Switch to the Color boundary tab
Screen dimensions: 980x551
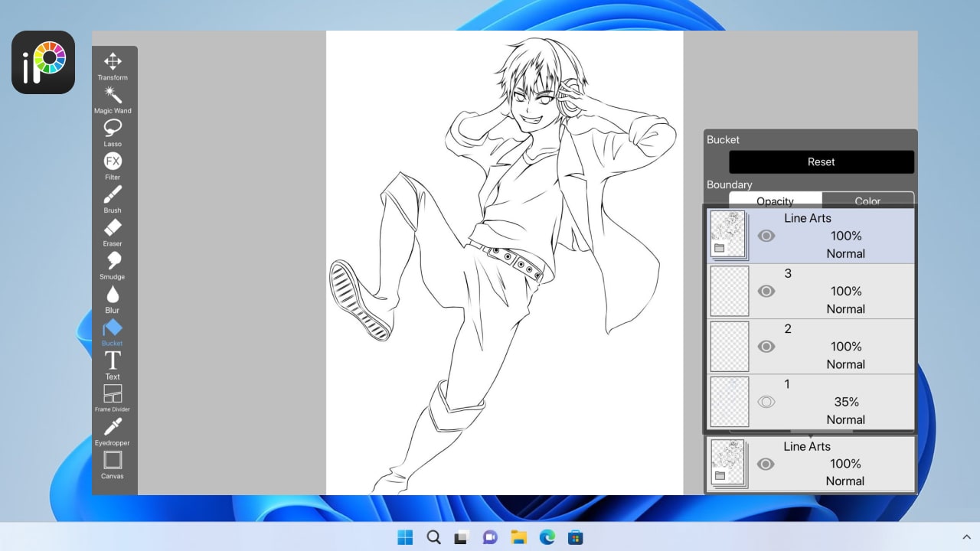coord(867,201)
